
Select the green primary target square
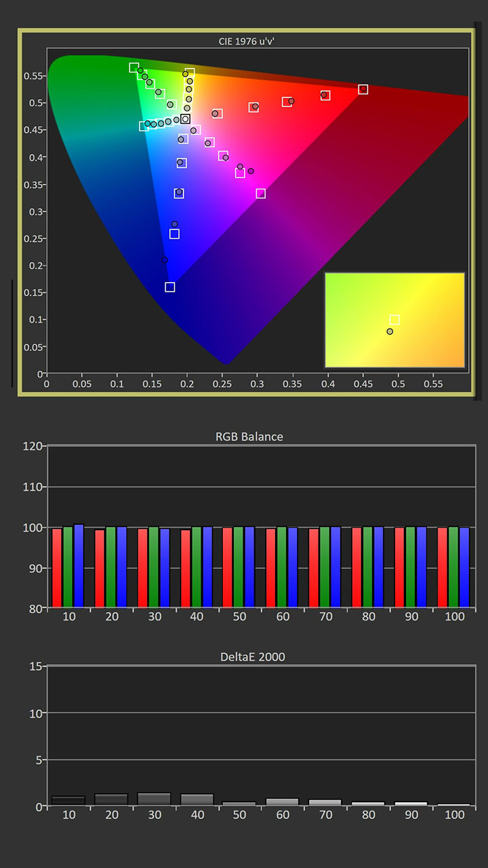pyautogui.click(x=134, y=68)
